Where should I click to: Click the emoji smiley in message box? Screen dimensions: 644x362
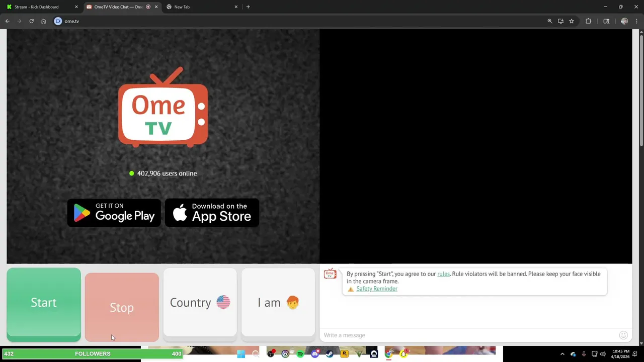pyautogui.click(x=623, y=335)
